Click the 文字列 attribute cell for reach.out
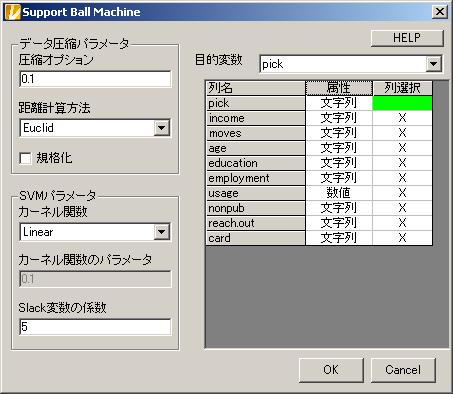 click(339, 223)
